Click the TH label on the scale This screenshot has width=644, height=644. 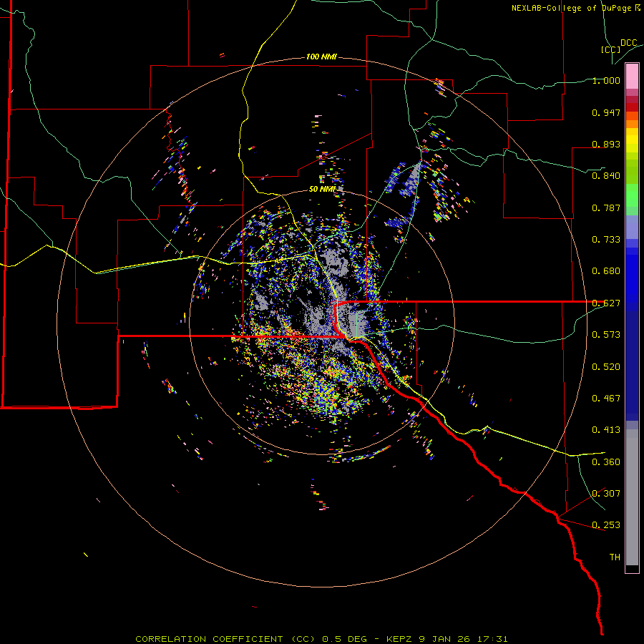click(x=615, y=557)
